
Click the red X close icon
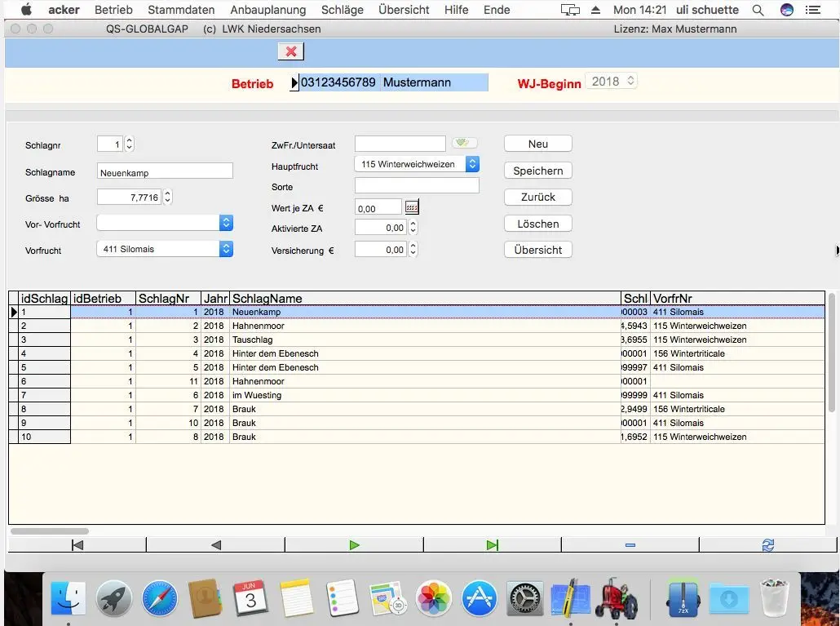click(x=290, y=52)
